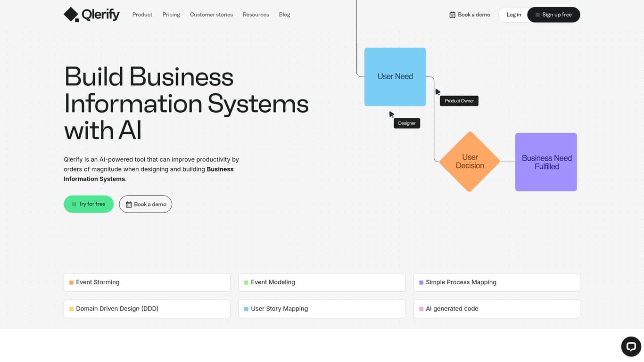Click the Designer cursor pointer in diagram
644x362 pixels.
(391, 114)
